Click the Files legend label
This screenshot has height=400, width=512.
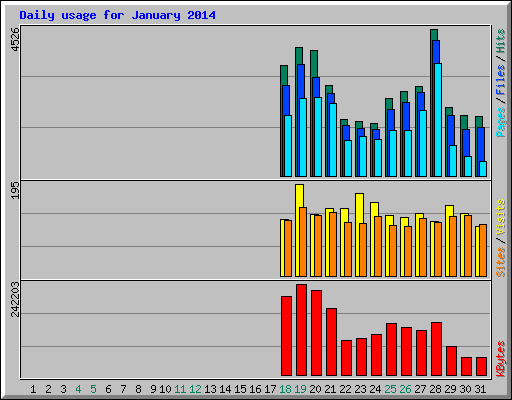coord(501,80)
